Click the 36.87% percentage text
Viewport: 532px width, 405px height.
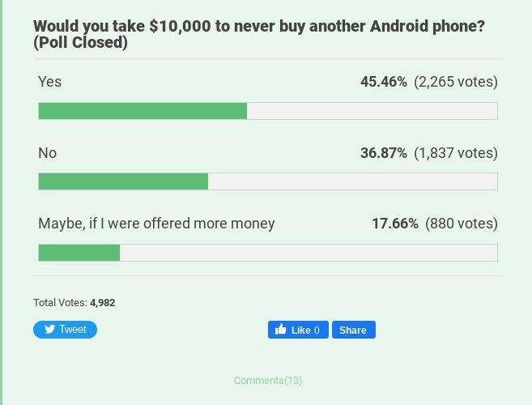(x=384, y=153)
